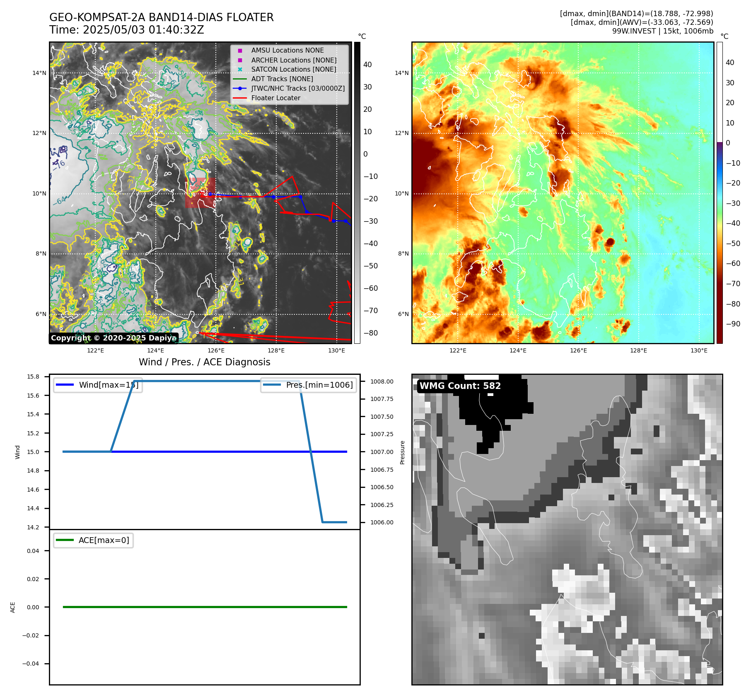Screen dimensions: 751x700
Task: Click the '1008.00' pressure axis tick
Action: [x=382, y=381]
